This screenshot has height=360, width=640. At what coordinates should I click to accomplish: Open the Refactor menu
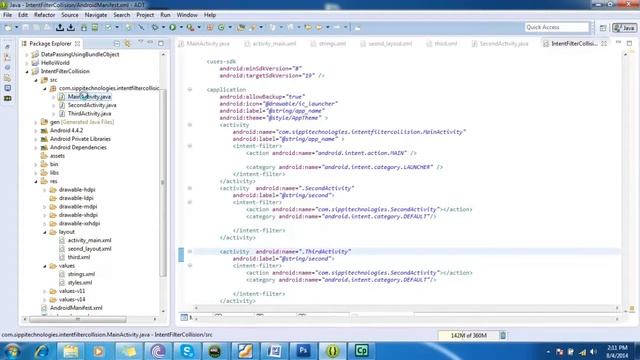[x=44, y=15]
